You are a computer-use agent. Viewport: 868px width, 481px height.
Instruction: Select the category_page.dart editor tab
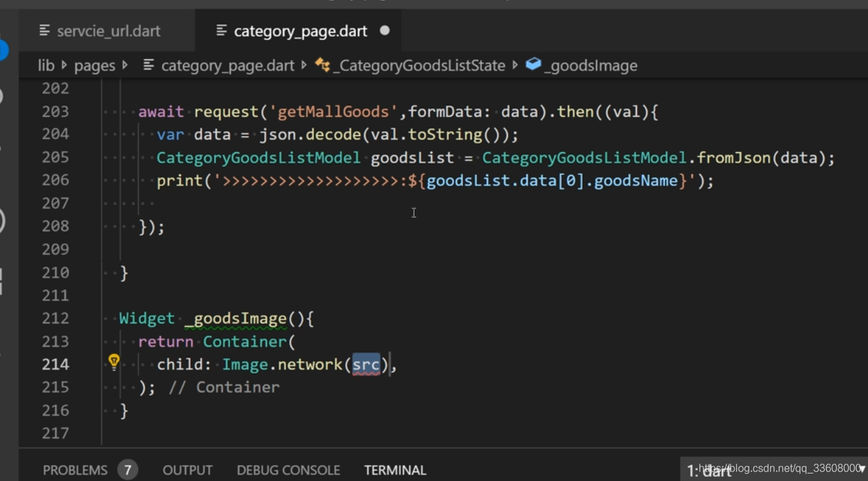pos(300,31)
